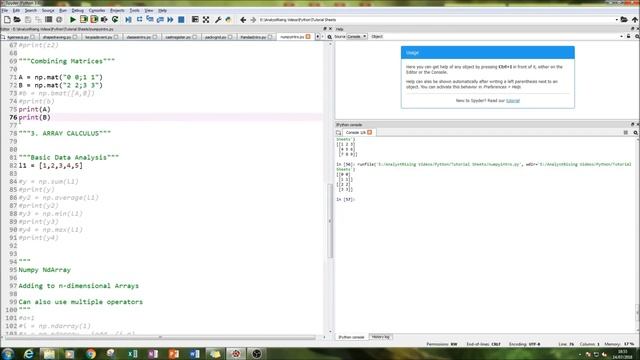Click the editor horizontal scrollbar

pos(160,337)
